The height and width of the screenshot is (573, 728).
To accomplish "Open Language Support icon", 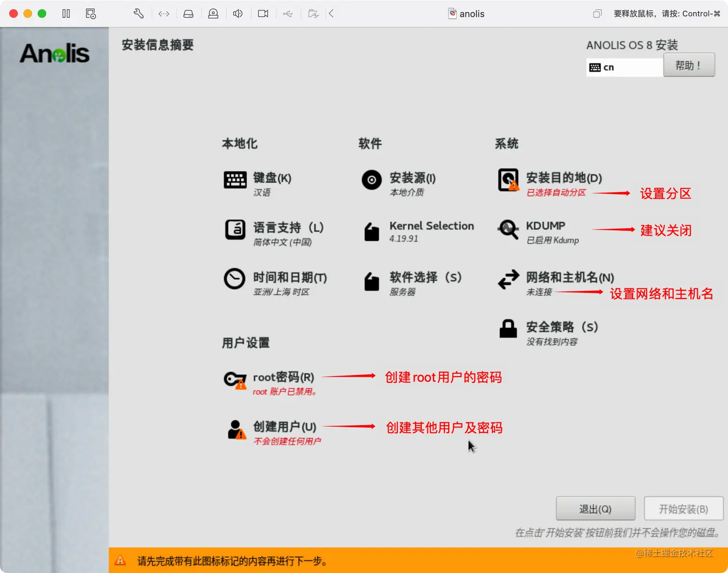I will 235,230.
